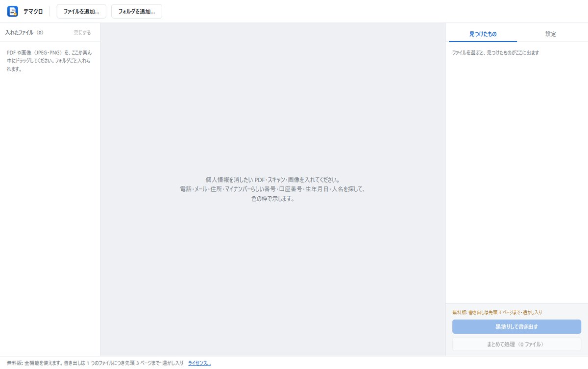
Task: Click the テマクロ app logo icon
Action: point(12,11)
